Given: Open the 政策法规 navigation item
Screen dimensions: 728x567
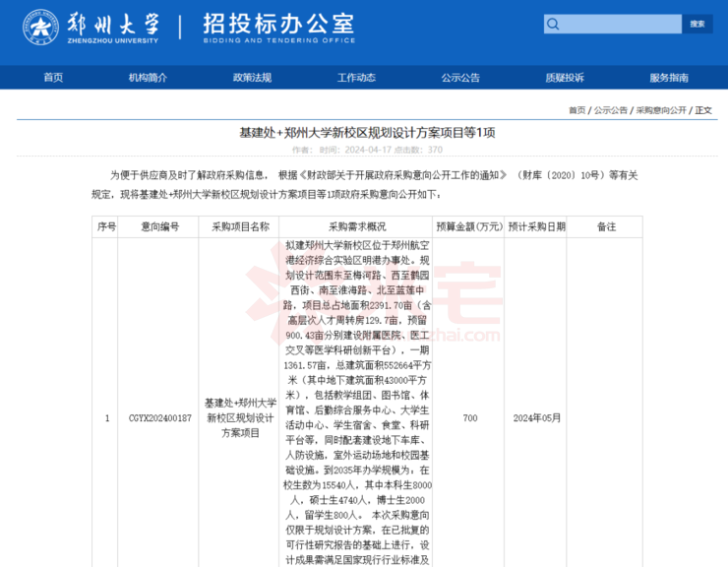Looking at the screenshot, I should tap(252, 78).
